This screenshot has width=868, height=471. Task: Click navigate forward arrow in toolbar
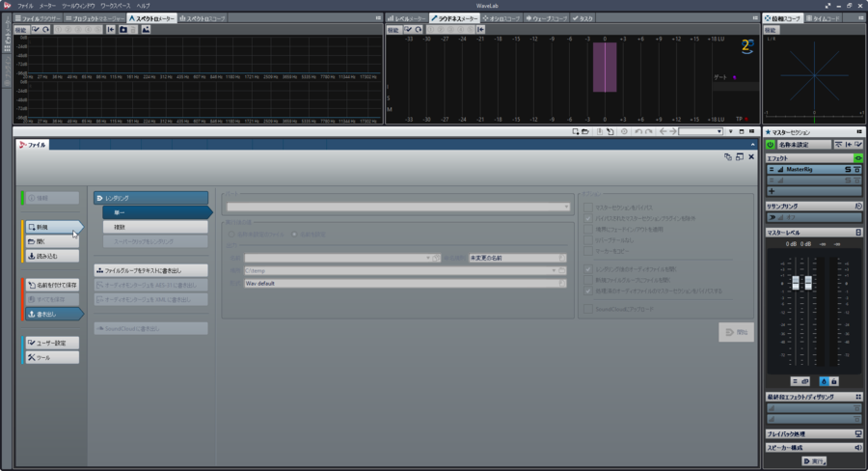coord(673,132)
